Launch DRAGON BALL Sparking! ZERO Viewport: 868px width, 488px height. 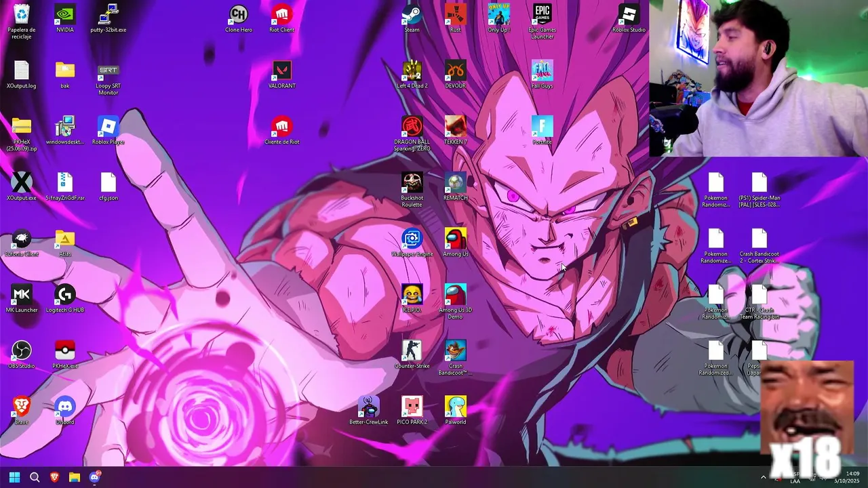click(x=412, y=134)
